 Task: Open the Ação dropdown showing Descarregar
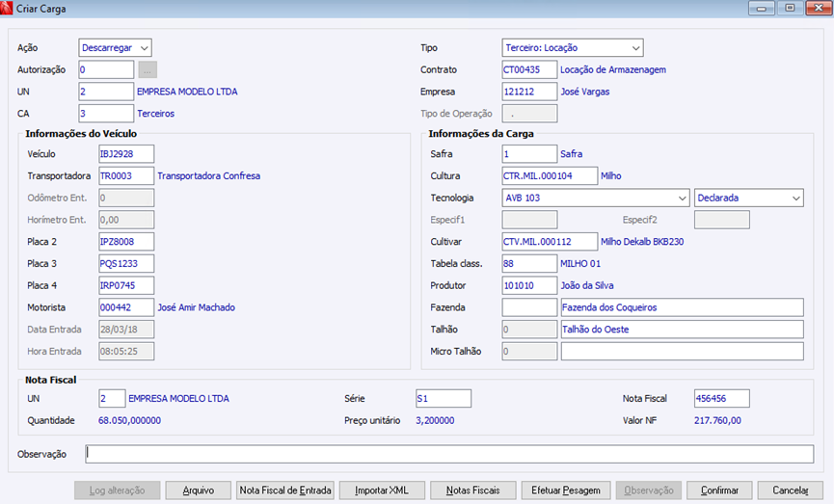point(115,48)
